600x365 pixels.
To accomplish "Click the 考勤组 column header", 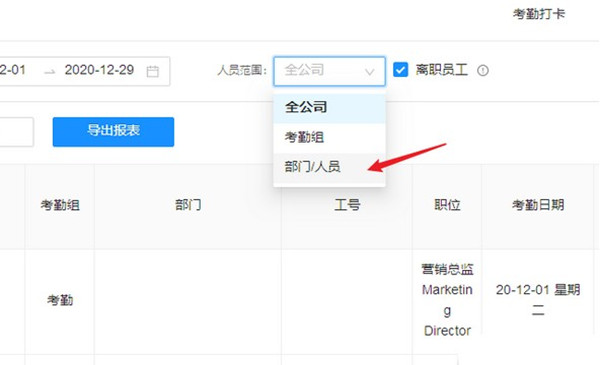I will click(x=60, y=206).
